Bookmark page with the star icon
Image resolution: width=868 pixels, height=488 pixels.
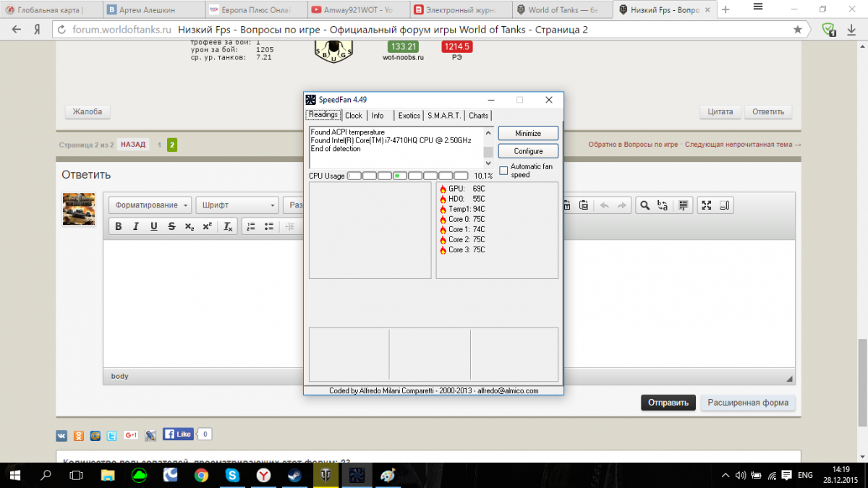(x=797, y=30)
